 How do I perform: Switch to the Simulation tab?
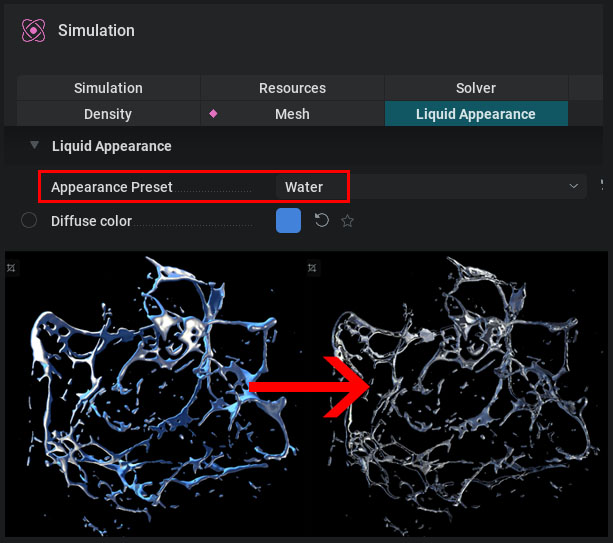(108, 88)
